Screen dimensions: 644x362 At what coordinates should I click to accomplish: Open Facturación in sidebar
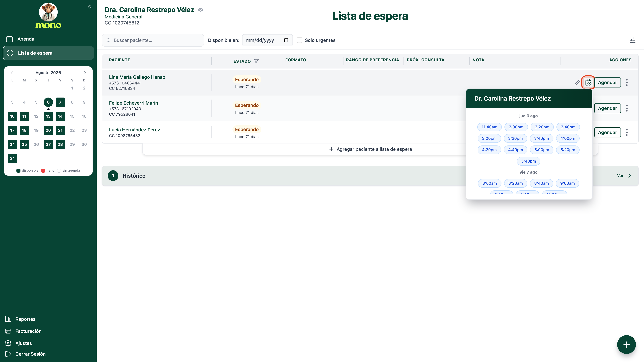(28, 331)
